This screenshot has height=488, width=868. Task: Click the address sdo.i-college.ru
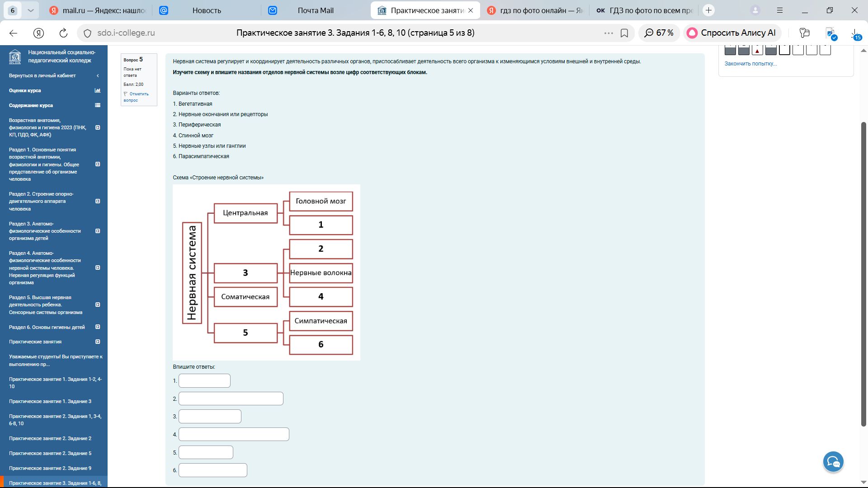coord(126,33)
